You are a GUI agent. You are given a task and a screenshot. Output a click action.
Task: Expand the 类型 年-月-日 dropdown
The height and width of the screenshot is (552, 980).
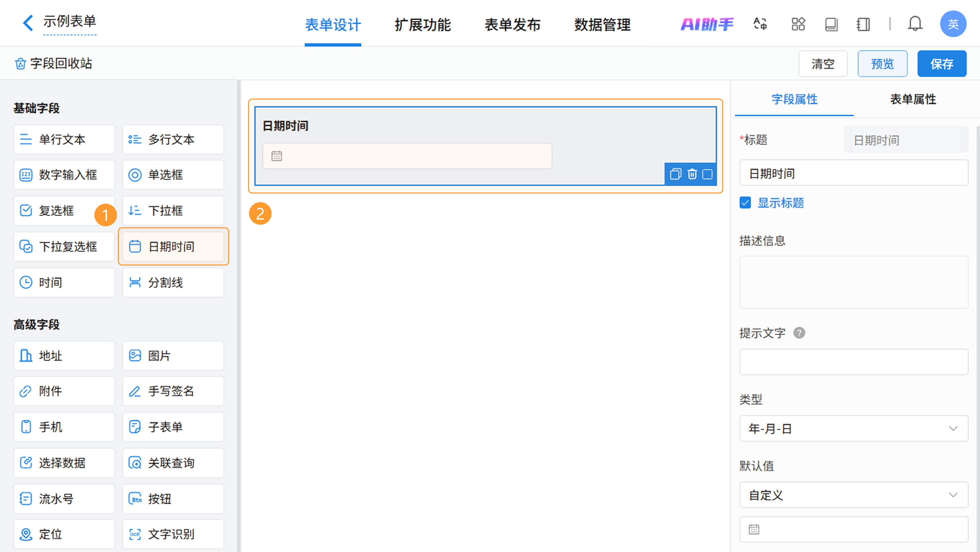click(853, 429)
